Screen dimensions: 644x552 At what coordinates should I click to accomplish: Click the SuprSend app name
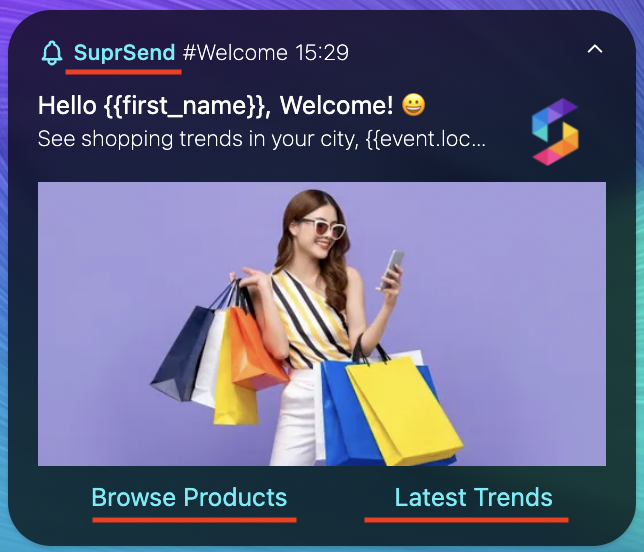pyautogui.click(x=124, y=53)
